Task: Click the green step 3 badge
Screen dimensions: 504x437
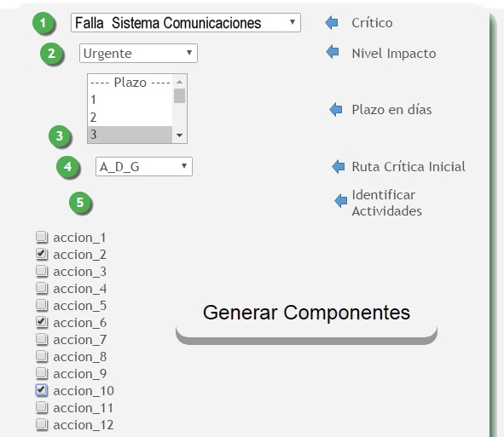Action: pyautogui.click(x=60, y=136)
